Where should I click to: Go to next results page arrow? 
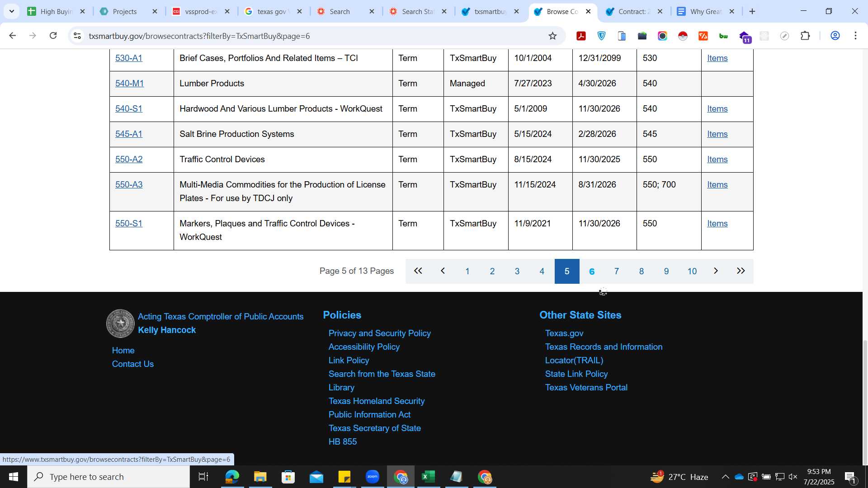[716, 271]
